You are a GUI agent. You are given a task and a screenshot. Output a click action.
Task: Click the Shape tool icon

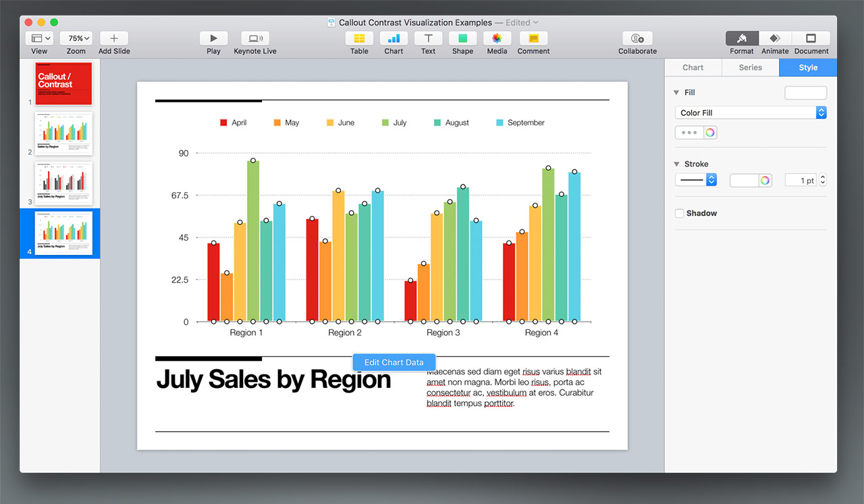(462, 38)
